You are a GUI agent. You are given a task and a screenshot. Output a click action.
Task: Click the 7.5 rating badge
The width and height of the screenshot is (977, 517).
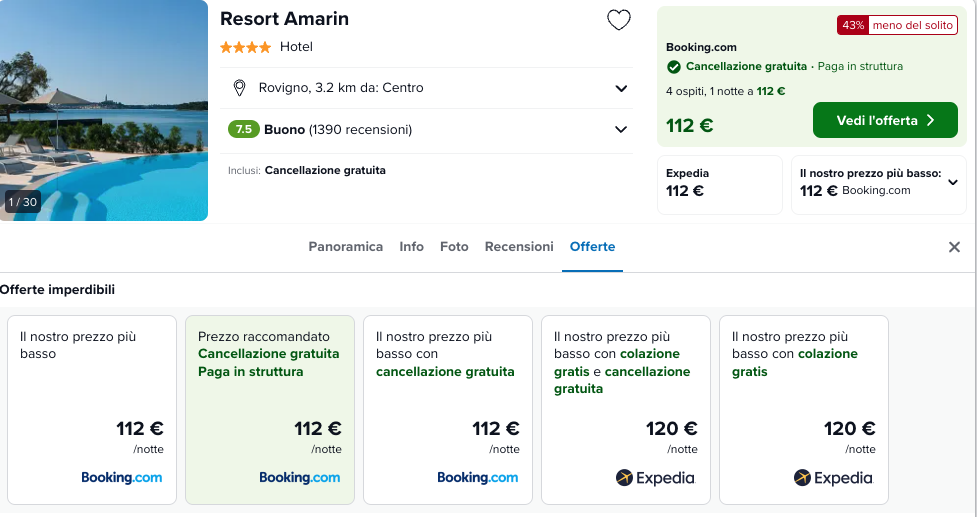[x=244, y=130]
